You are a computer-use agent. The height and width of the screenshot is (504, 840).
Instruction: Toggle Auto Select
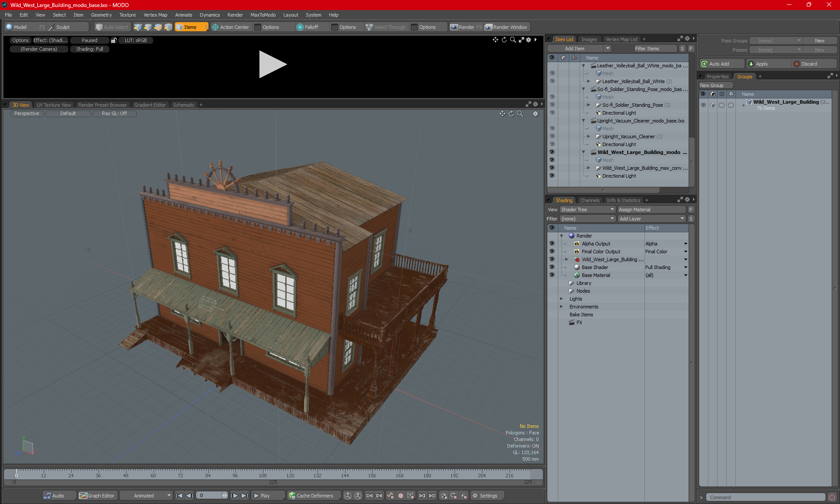[112, 27]
